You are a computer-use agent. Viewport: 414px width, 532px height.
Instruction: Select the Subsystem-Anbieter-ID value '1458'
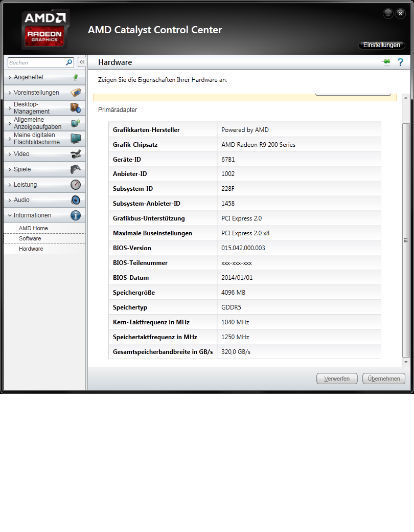coord(228,204)
